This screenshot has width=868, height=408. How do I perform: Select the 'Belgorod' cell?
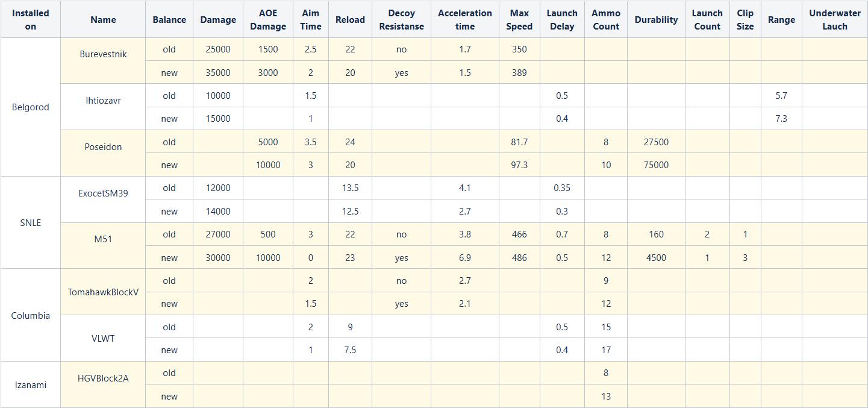[31, 107]
